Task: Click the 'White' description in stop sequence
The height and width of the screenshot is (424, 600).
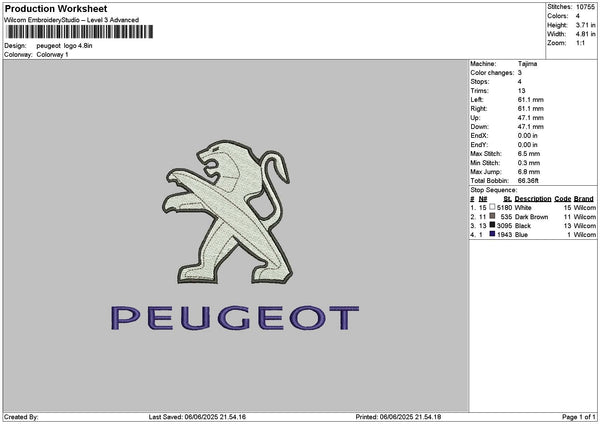Action: (x=523, y=207)
